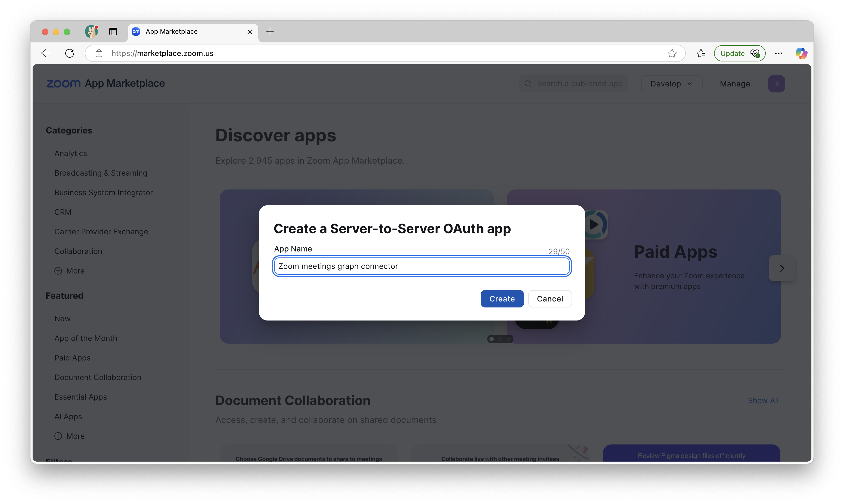Select the first carousel dot

pyautogui.click(x=491, y=339)
